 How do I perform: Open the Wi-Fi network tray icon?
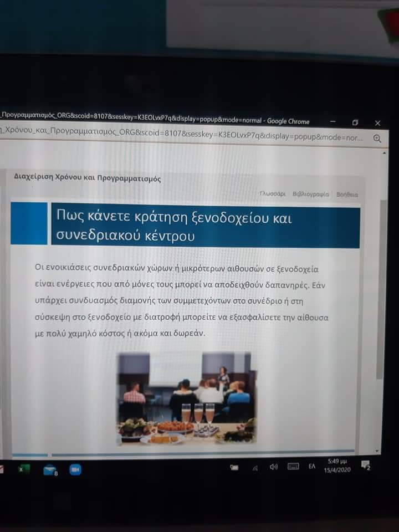point(255,468)
